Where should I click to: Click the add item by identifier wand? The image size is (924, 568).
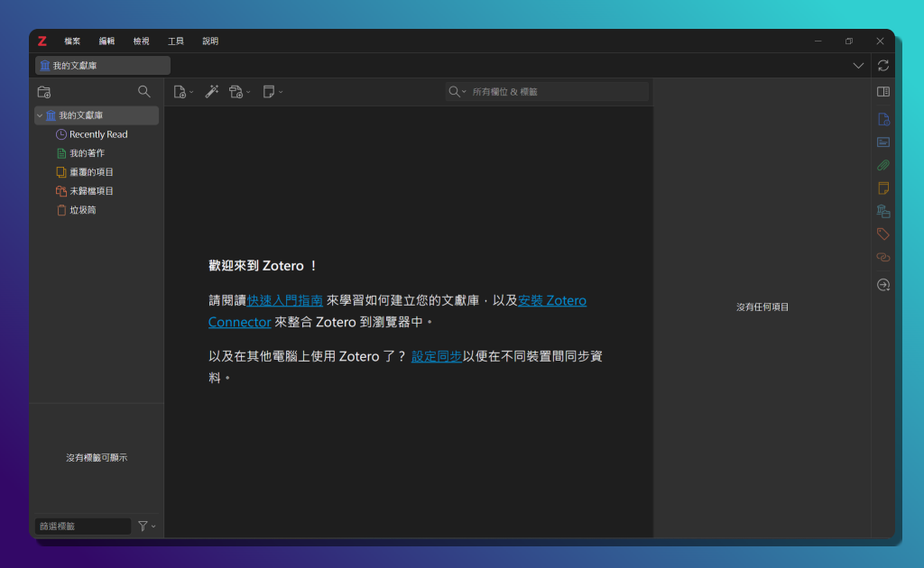[211, 92]
